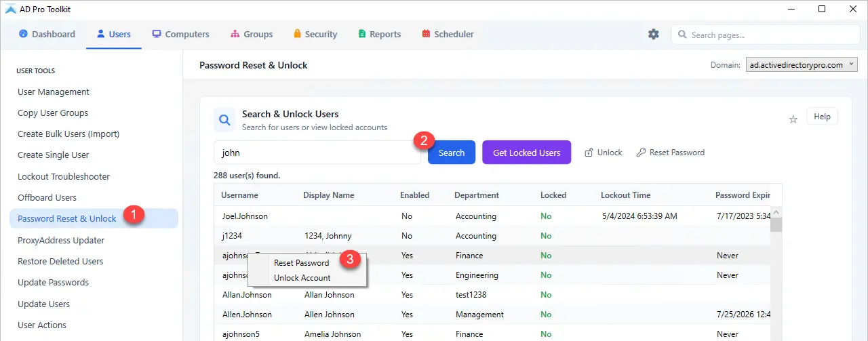Sort by Display Name column header
868x341 pixels.
[x=329, y=195]
